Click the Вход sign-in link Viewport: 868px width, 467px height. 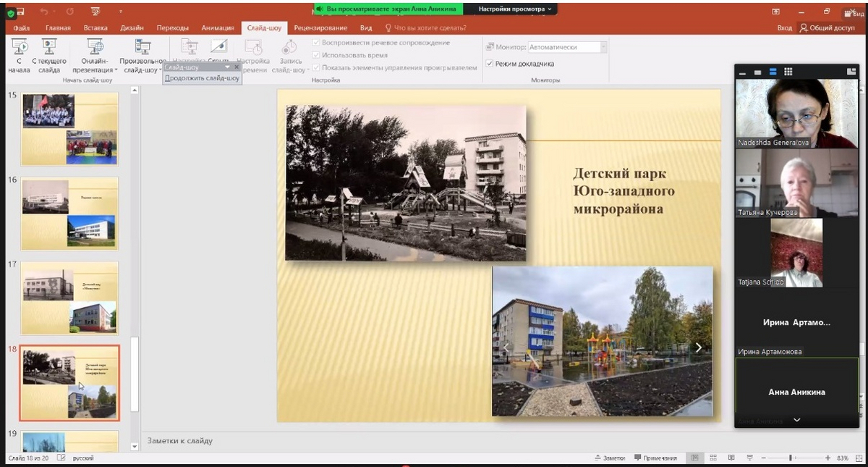(785, 28)
